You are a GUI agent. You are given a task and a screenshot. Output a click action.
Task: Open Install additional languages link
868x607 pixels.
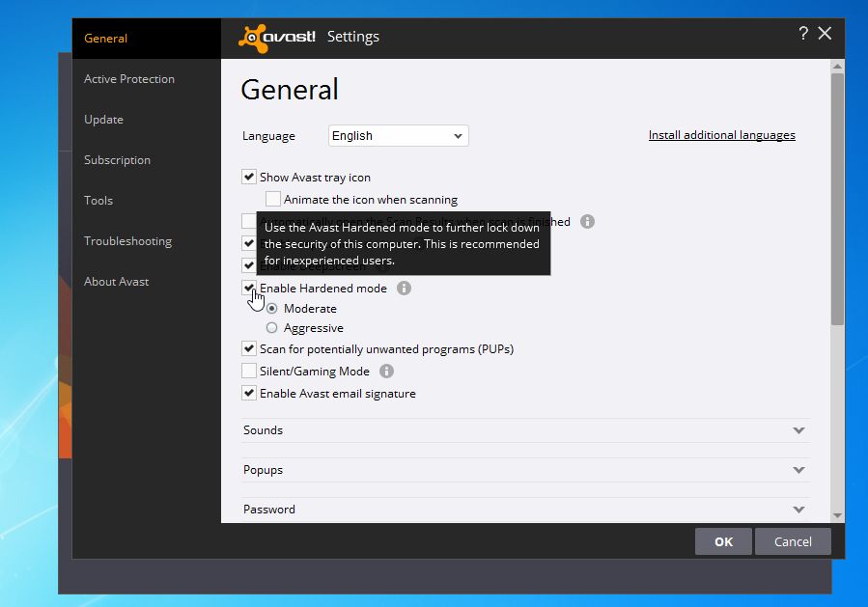click(x=722, y=135)
